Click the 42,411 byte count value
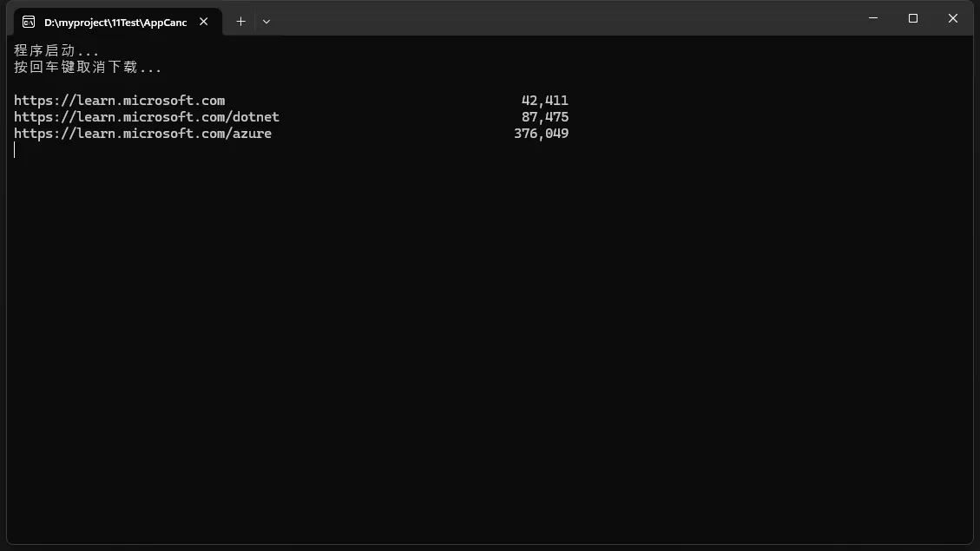980x551 pixels. coord(544,101)
